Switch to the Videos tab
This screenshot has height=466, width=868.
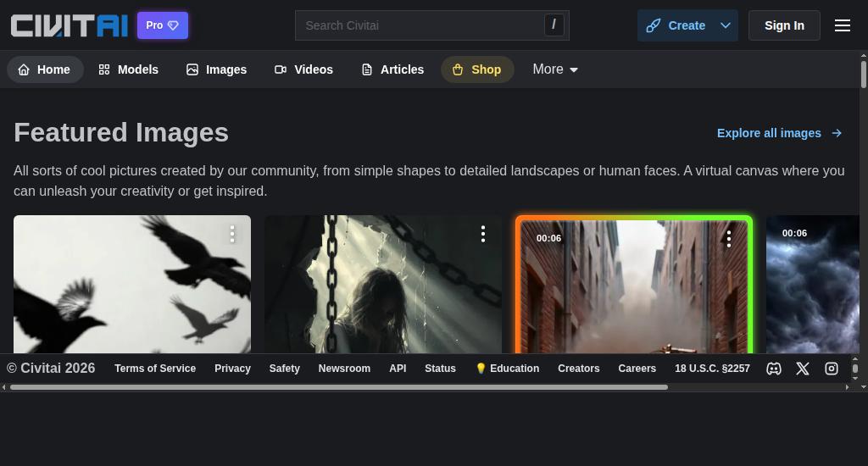[x=303, y=69]
